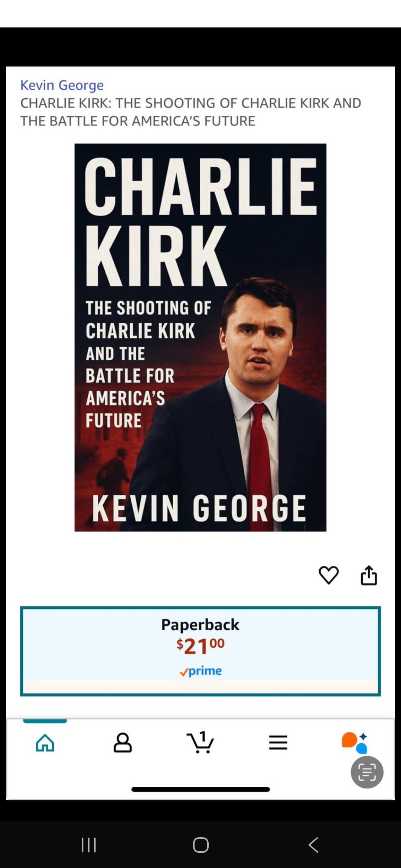The height and width of the screenshot is (868, 401).
Task: Tap the prime logo under the price
Action: pyautogui.click(x=200, y=671)
